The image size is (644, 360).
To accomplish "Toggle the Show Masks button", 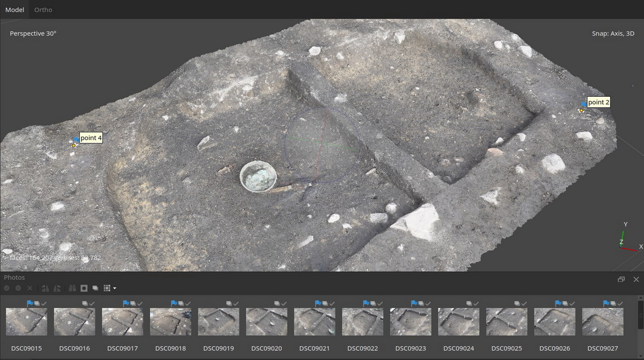I will pos(84,289).
